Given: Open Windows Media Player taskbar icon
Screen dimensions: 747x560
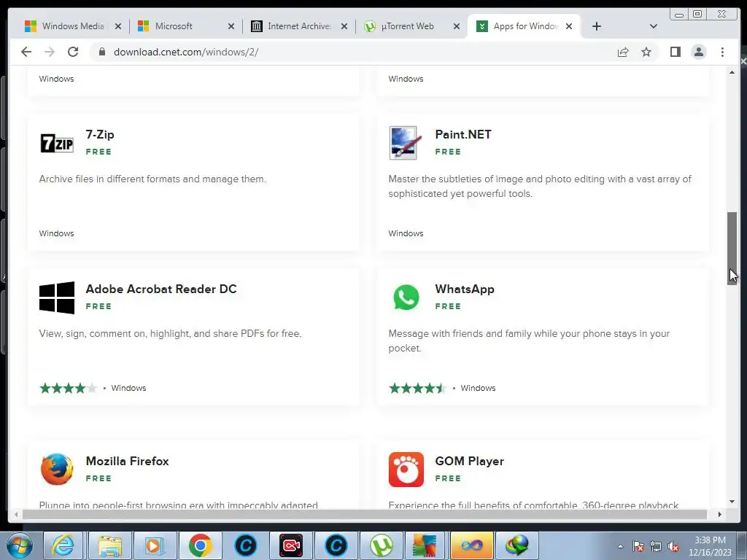Looking at the screenshot, I should coord(155,545).
